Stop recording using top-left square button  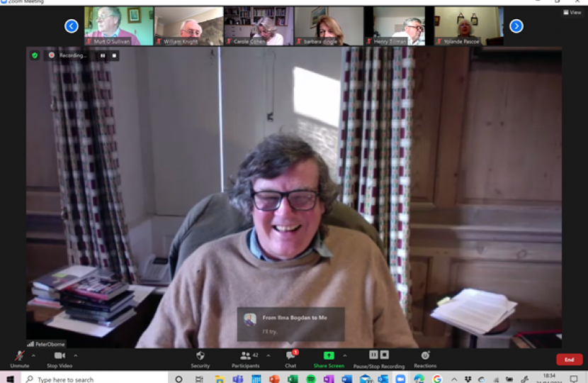[x=113, y=55]
